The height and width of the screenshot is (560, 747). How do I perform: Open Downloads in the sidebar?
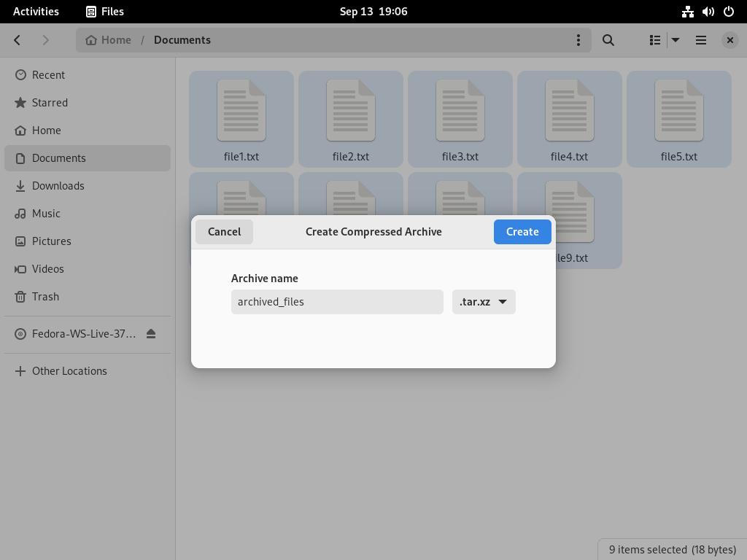88,186
